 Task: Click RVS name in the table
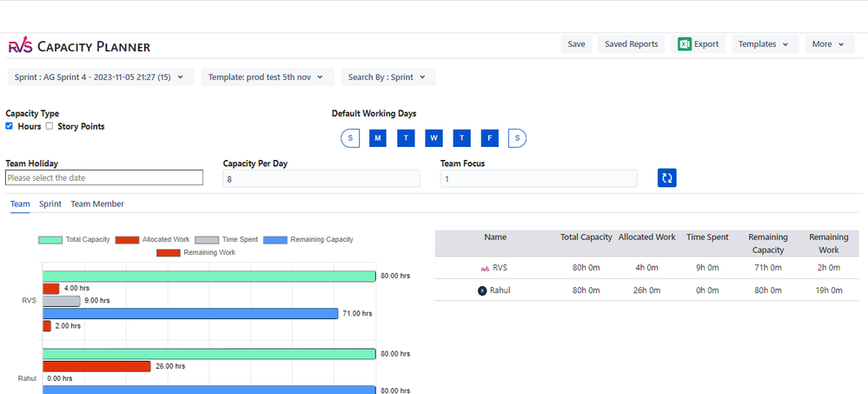pyautogui.click(x=500, y=268)
